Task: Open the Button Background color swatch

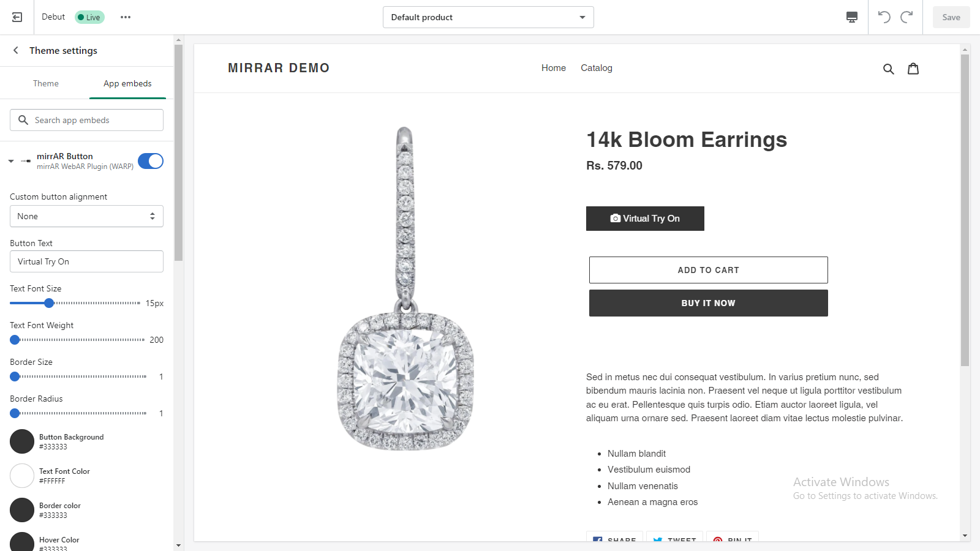Action: 22,441
